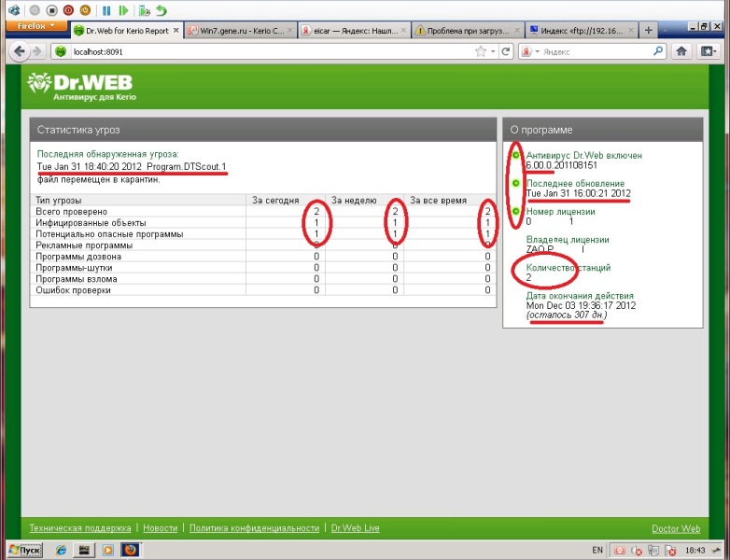Click the volume tray icon with red cross
Viewport: 730px width, 560px height.
pyautogui.click(x=636, y=551)
